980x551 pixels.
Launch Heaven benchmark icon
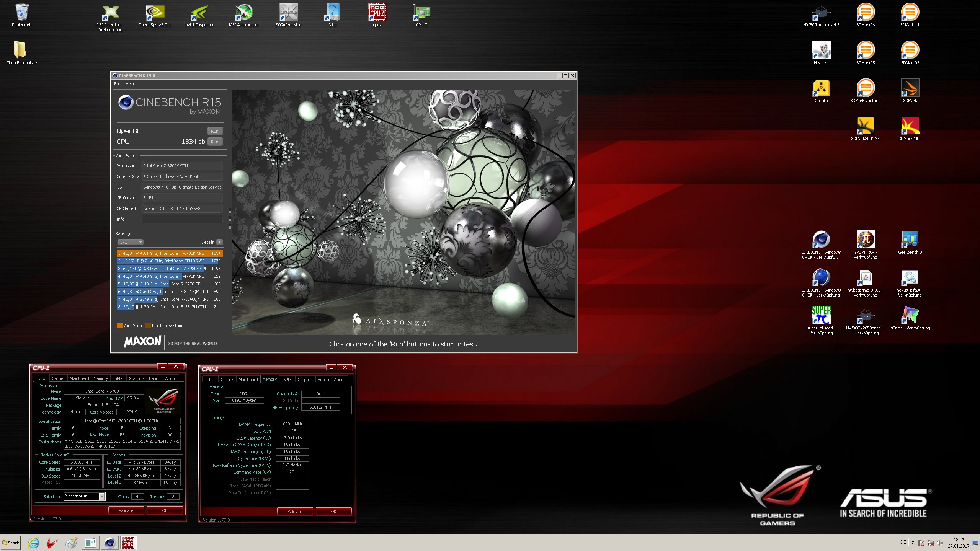point(821,53)
